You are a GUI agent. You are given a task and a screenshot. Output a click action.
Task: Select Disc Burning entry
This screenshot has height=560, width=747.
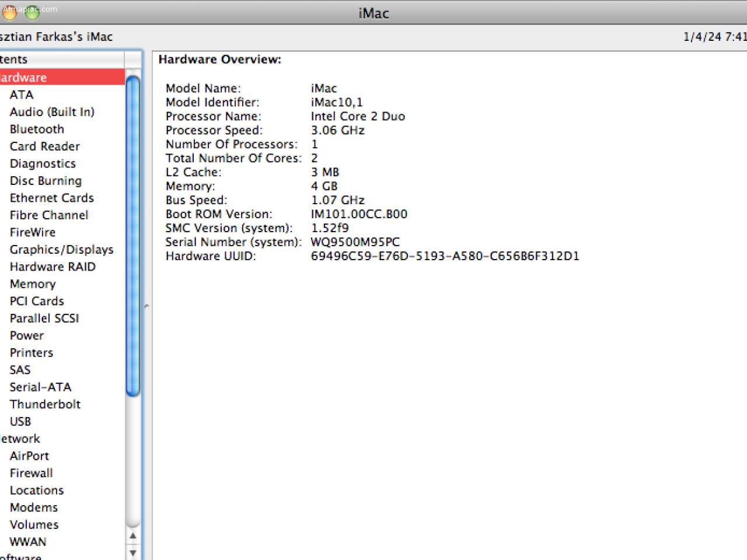(x=46, y=181)
